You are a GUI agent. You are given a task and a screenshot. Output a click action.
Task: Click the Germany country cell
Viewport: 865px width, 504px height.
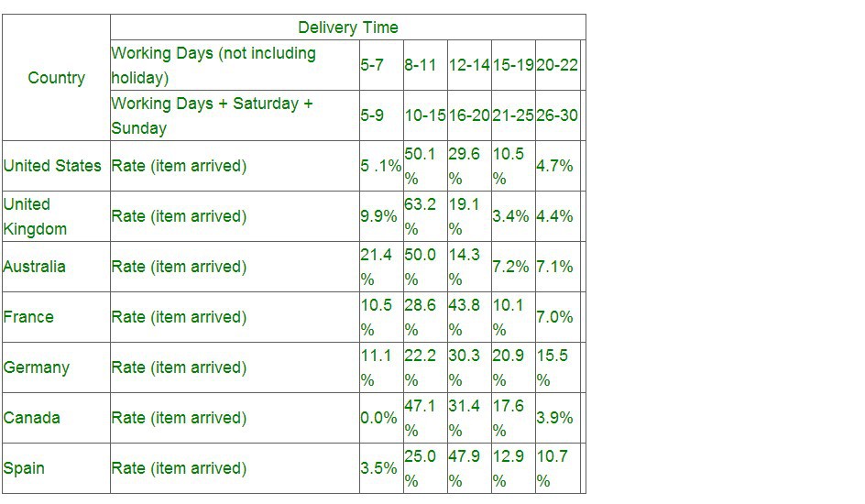coord(37,367)
